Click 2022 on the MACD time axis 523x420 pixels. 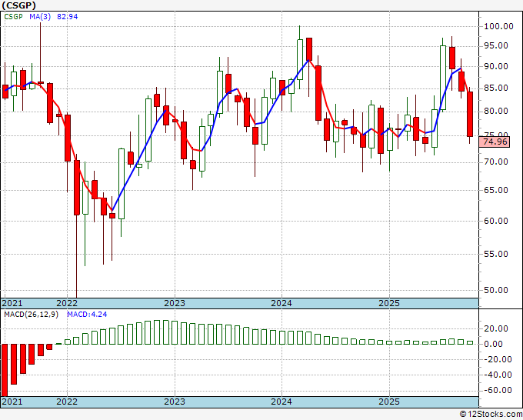pos(67,402)
